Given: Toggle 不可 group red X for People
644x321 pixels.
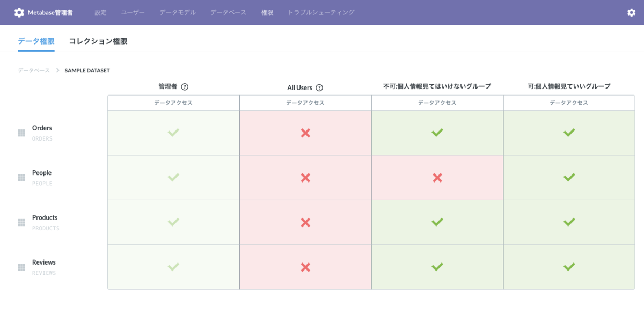Looking at the screenshot, I should (437, 178).
